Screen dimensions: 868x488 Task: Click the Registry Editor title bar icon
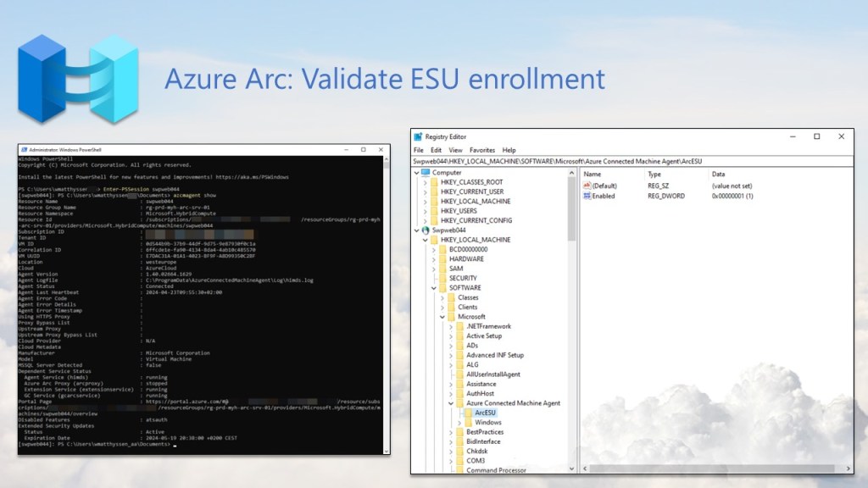point(418,136)
